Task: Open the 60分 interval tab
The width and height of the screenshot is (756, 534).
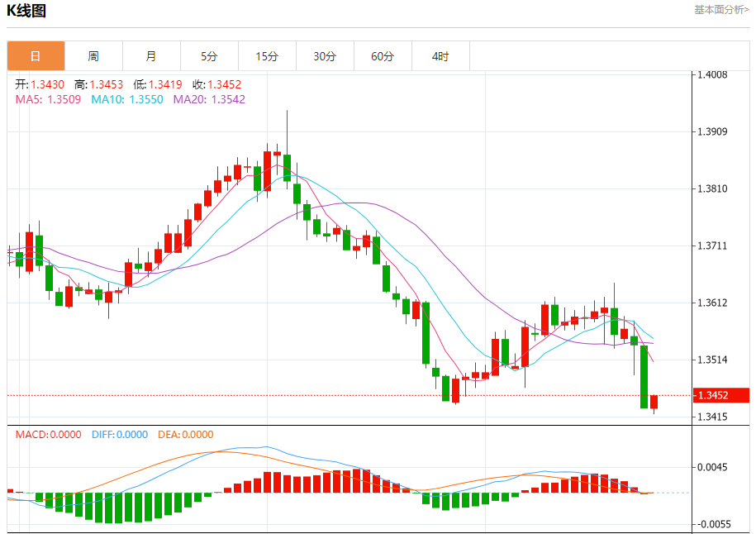Action: tap(383, 56)
